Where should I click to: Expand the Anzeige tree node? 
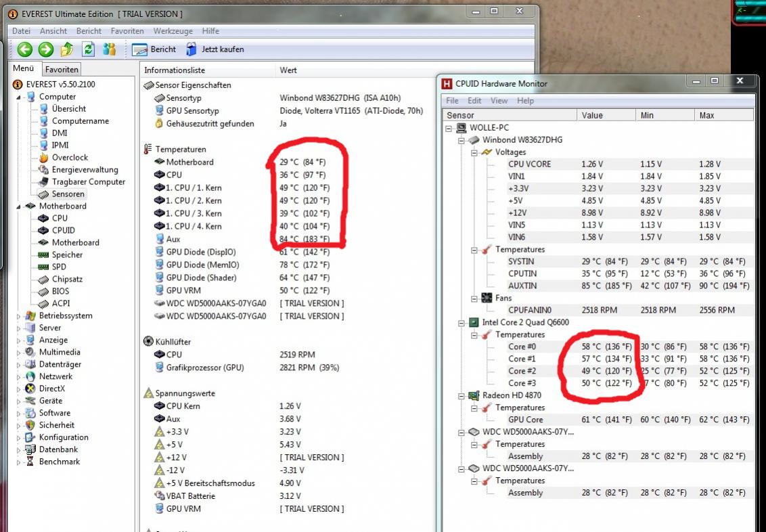point(18,340)
